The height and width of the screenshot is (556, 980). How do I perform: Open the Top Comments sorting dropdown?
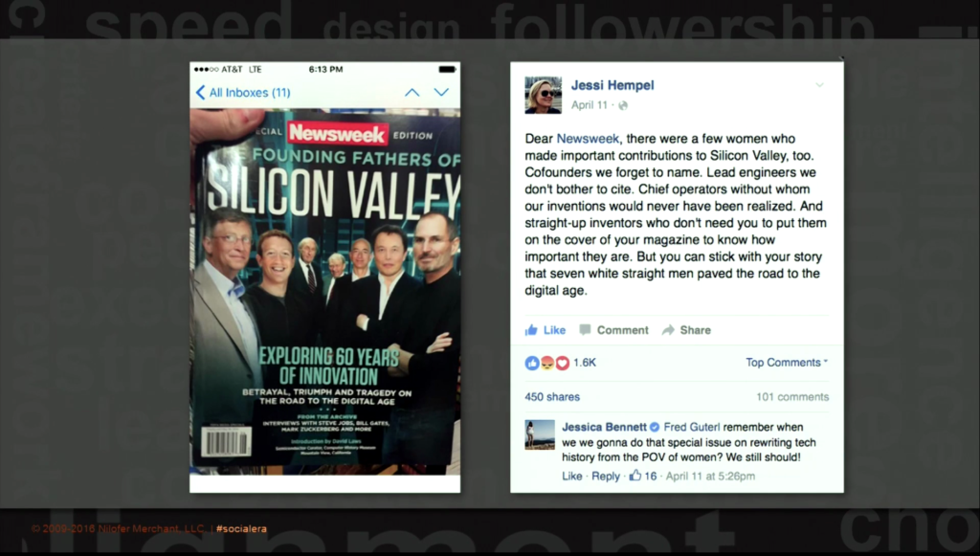(787, 363)
